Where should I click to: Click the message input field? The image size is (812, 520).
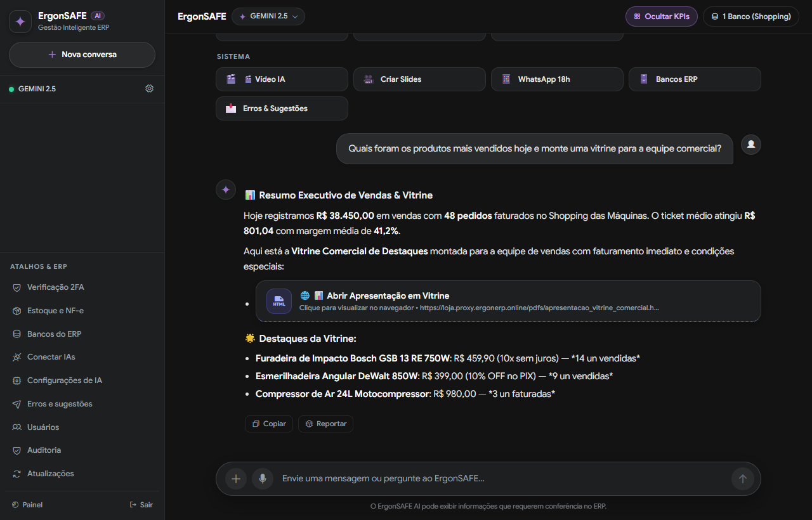point(501,479)
